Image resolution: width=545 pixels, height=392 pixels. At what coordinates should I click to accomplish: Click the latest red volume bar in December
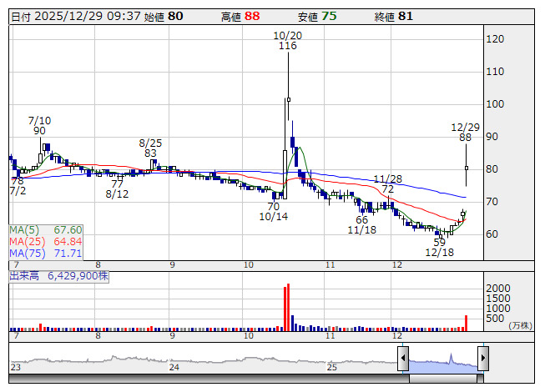[x=466, y=322]
